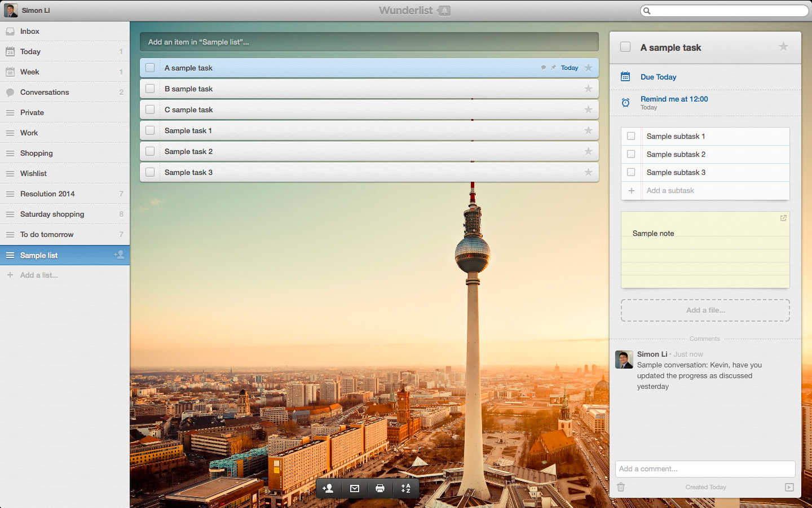This screenshot has width=812, height=508.
Task: Print the list using printer icon
Action: pyautogui.click(x=380, y=488)
